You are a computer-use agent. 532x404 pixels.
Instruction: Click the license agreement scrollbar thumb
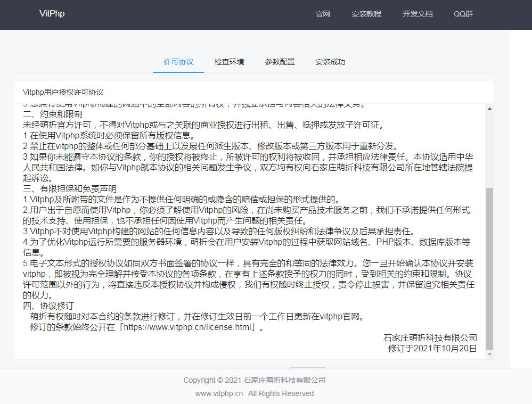click(489, 269)
